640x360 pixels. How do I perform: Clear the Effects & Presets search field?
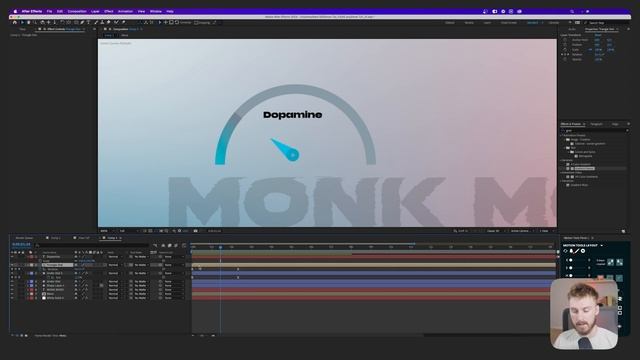point(627,130)
